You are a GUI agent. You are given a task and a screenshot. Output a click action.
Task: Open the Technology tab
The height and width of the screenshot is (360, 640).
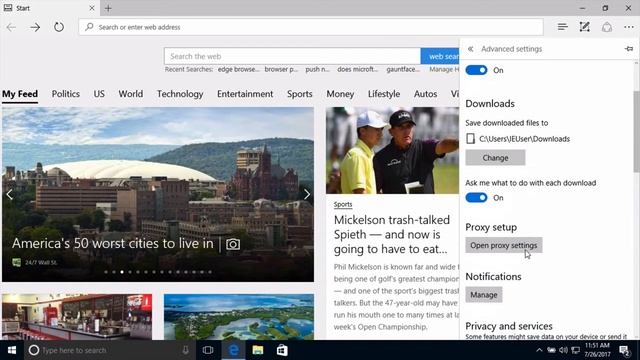point(180,94)
